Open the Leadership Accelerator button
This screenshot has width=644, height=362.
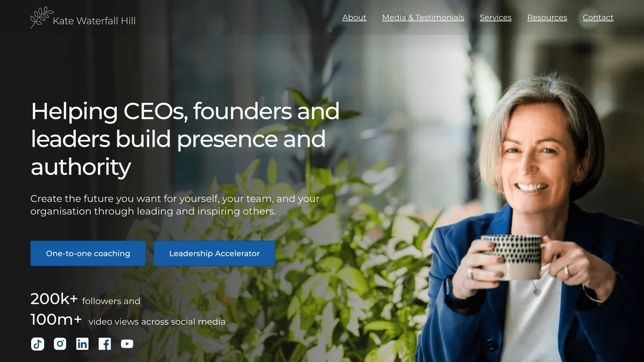(x=214, y=253)
